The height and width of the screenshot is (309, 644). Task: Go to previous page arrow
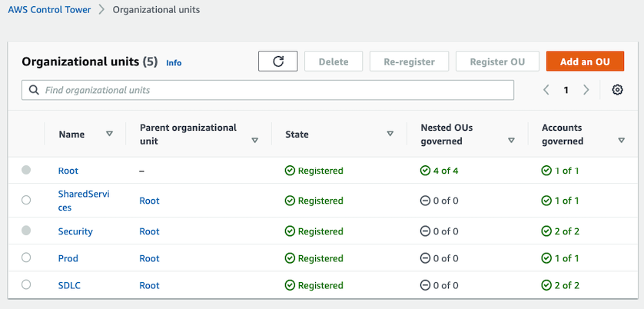click(x=546, y=90)
